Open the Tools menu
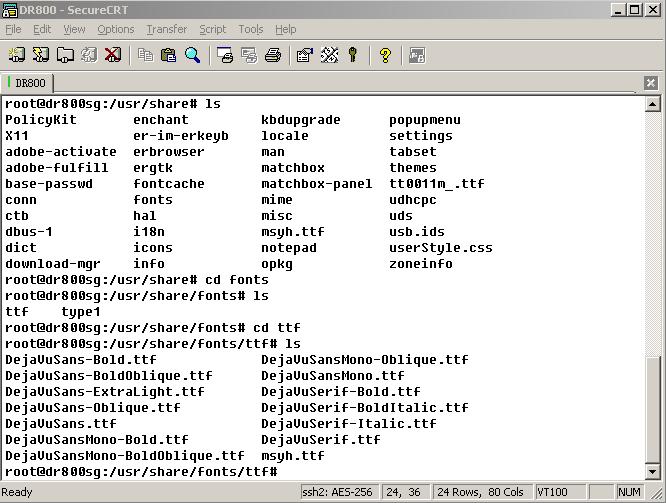 [x=251, y=29]
